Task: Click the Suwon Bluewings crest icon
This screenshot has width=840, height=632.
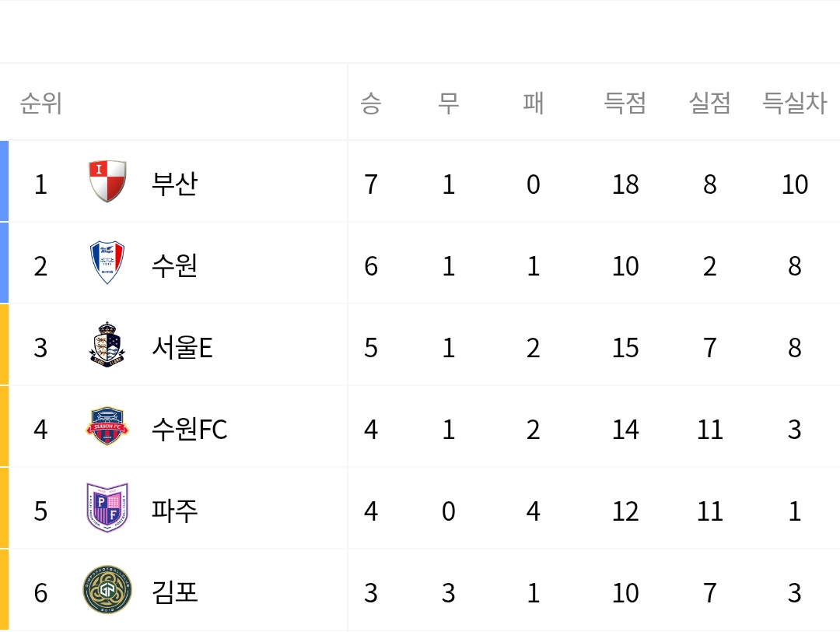Action: [x=107, y=263]
